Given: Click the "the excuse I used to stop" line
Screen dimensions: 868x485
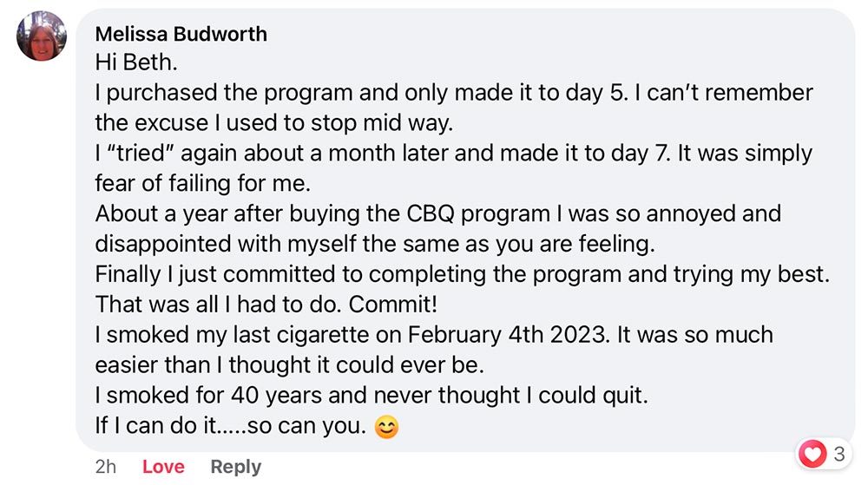Looking at the screenshot, I should (273, 123).
